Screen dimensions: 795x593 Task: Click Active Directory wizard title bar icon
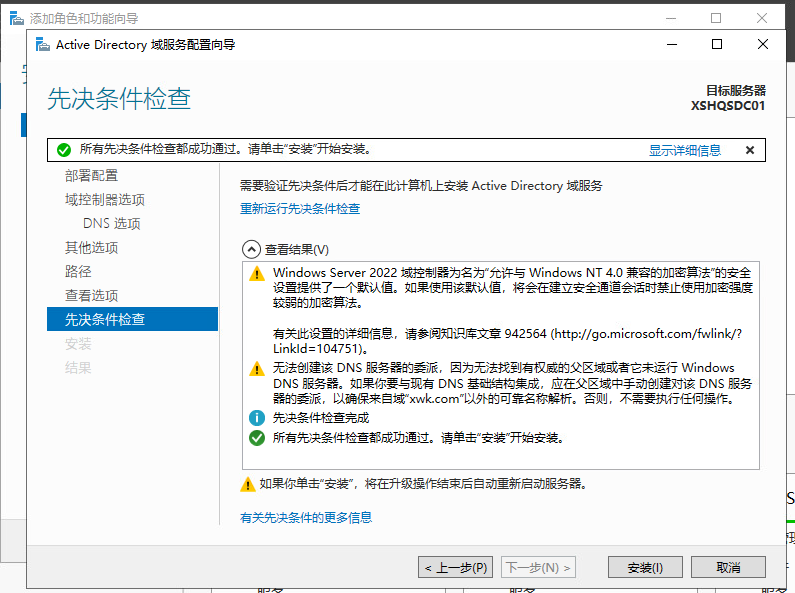click(x=43, y=45)
